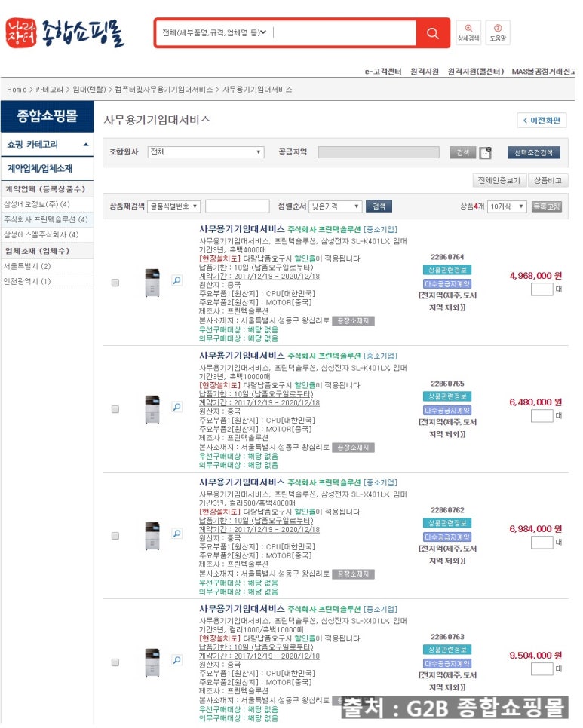The height and width of the screenshot is (728, 583).
Task: Filter by 서울특별시 (2)
Action: tap(26, 266)
